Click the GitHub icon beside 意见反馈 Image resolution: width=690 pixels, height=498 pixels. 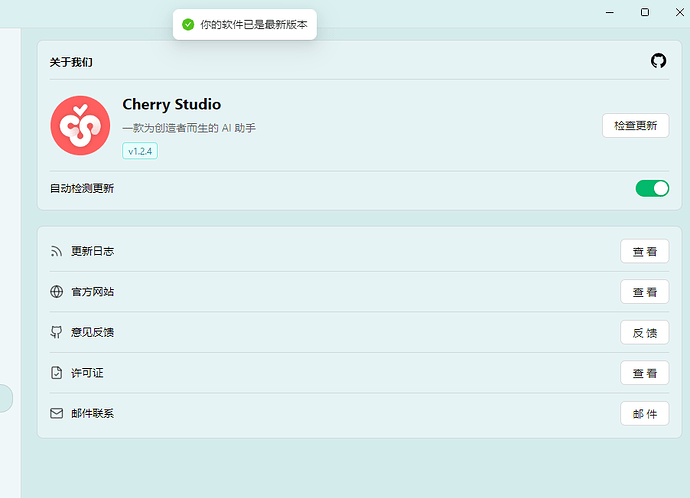[x=56, y=332]
